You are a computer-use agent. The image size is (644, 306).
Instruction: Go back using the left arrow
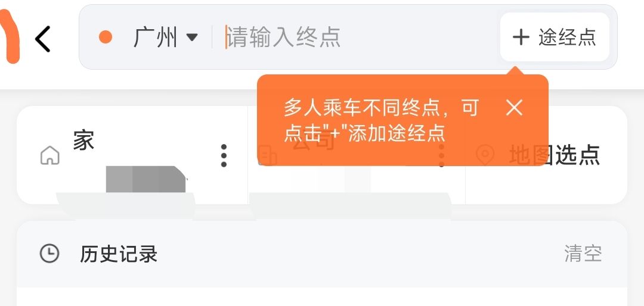coord(43,39)
